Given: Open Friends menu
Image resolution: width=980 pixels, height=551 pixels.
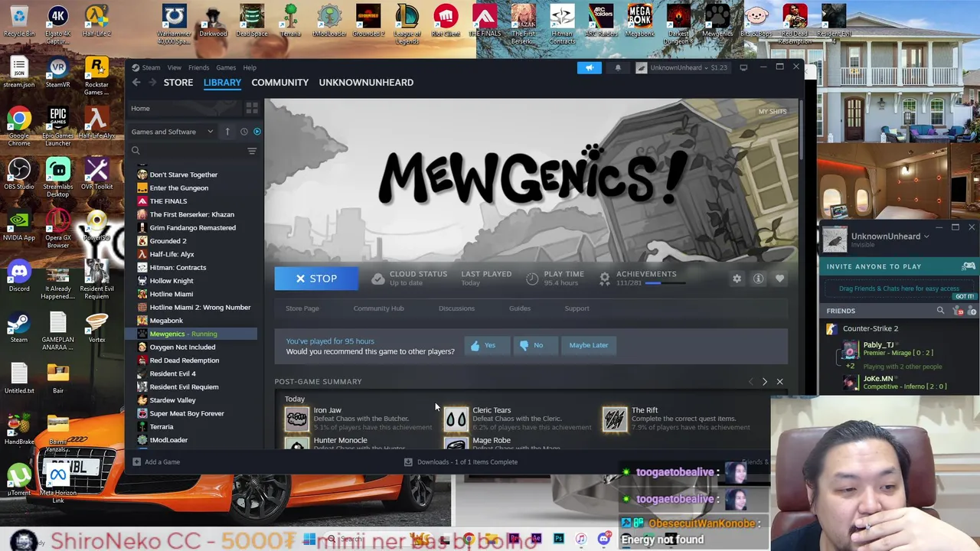Looking at the screenshot, I should [x=198, y=67].
